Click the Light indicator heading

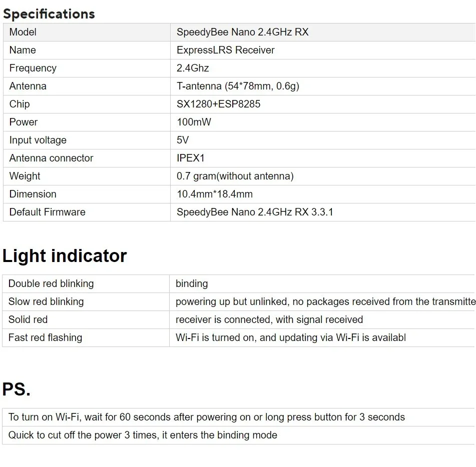65,256
